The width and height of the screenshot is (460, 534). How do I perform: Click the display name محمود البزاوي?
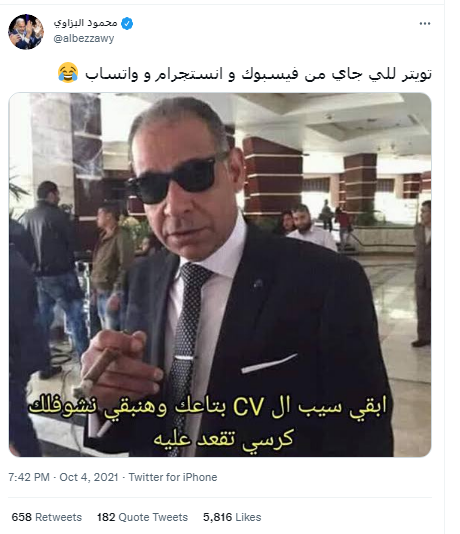click(x=85, y=23)
